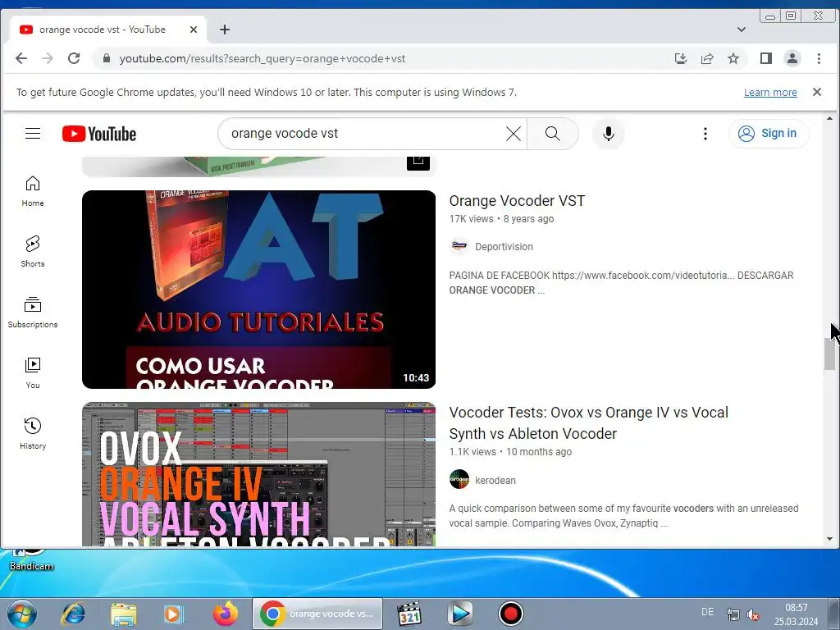Screen dimensions: 840x630
Task: Open the Vocoder Tests video title
Action: point(588,422)
